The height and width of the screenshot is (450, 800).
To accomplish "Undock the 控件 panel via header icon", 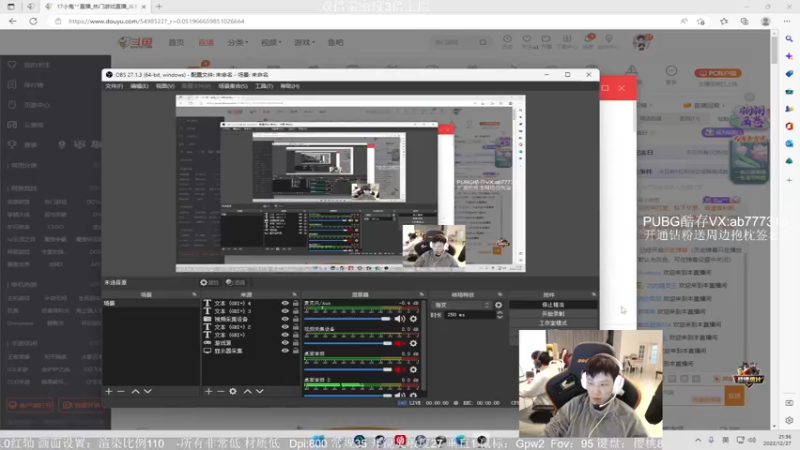I will coord(594,295).
